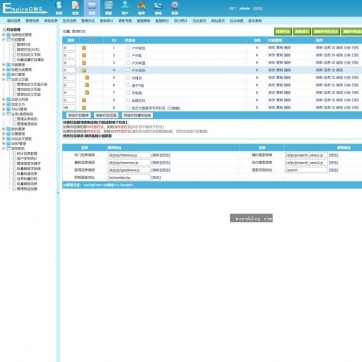Open 增加自定义页面 in the left tree
Image resolution: width=362 pixels, height=362 pixels.
(x=29, y=89)
